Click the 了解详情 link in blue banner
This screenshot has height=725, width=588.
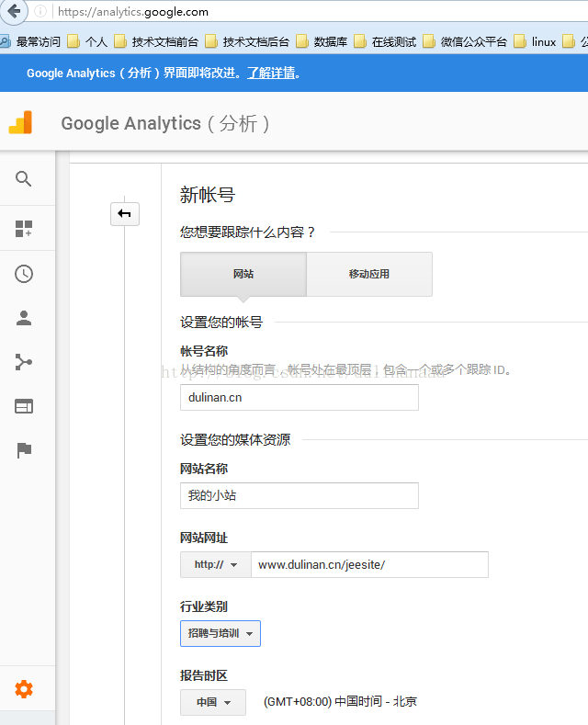coord(271,74)
